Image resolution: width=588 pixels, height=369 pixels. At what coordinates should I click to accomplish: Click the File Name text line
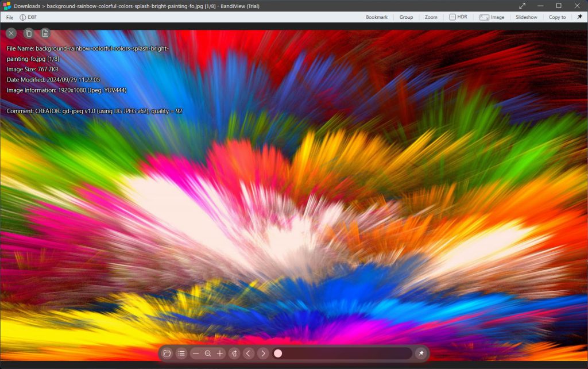[88, 53]
